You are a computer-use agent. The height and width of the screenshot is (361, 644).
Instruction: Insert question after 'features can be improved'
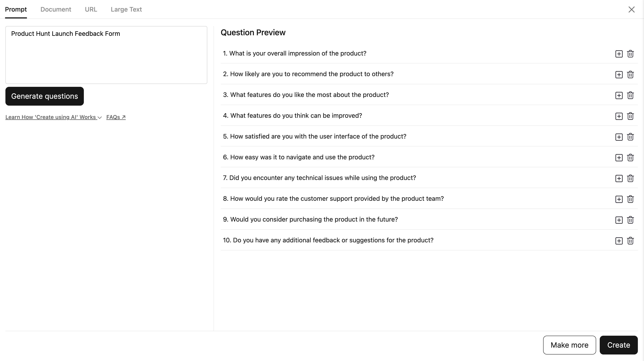[x=619, y=116]
